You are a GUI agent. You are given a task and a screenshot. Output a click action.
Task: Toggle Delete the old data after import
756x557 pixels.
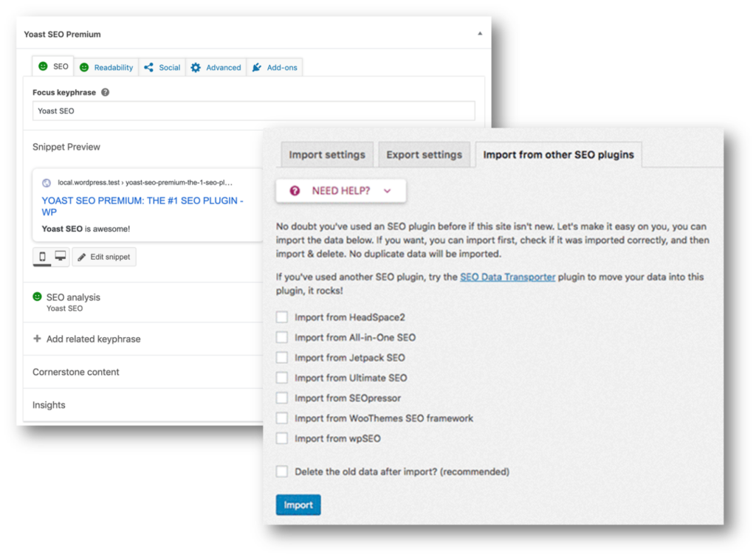281,471
